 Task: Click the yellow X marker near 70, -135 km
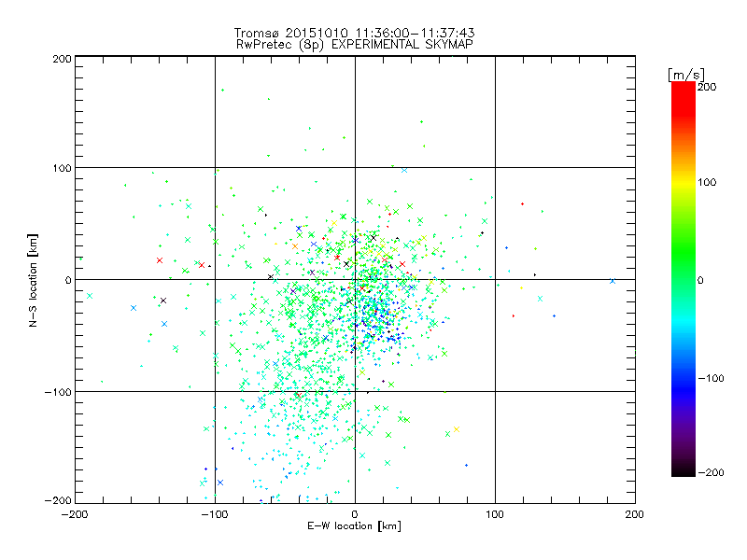[457, 429]
